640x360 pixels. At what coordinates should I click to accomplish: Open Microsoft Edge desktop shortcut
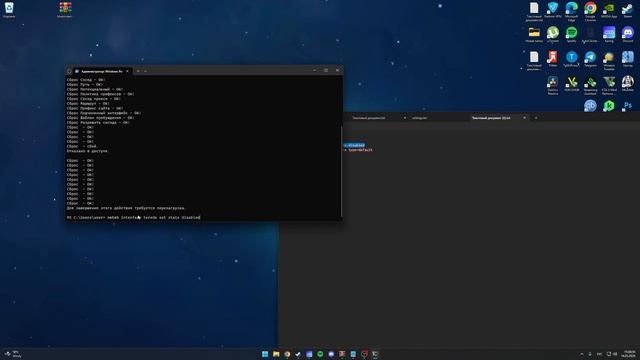pyautogui.click(x=571, y=11)
